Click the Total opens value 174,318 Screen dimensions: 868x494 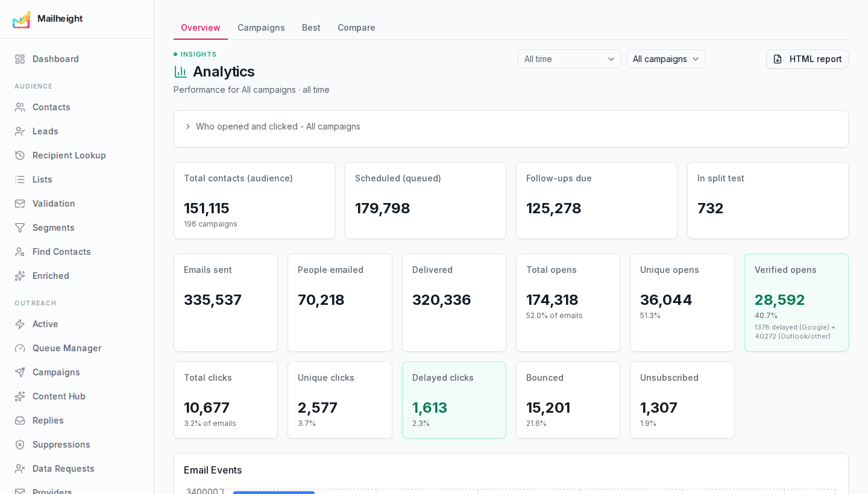(552, 300)
